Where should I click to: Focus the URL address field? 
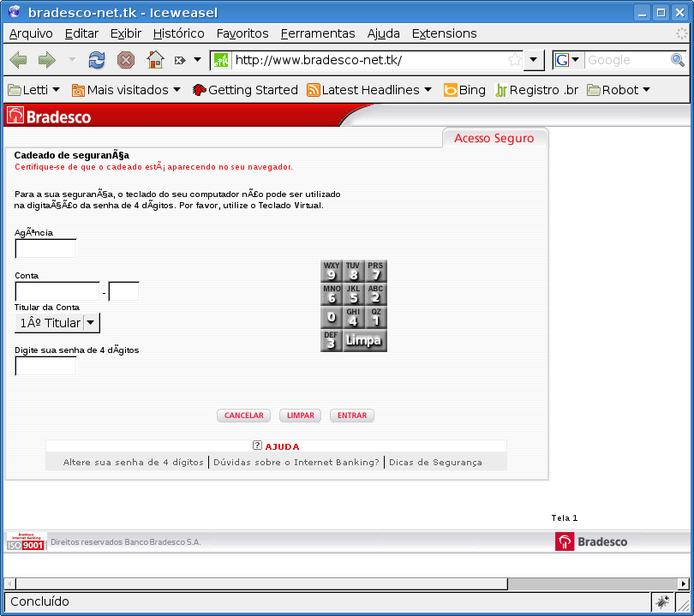point(369,60)
